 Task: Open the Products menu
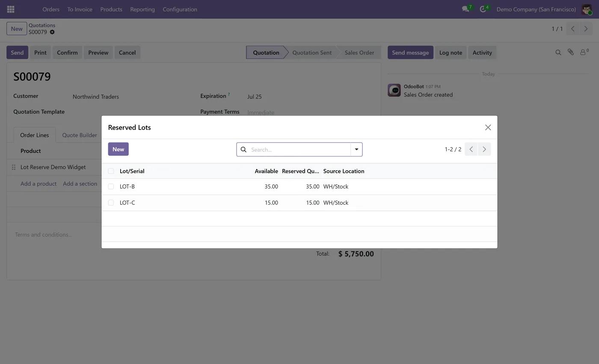pyautogui.click(x=111, y=9)
